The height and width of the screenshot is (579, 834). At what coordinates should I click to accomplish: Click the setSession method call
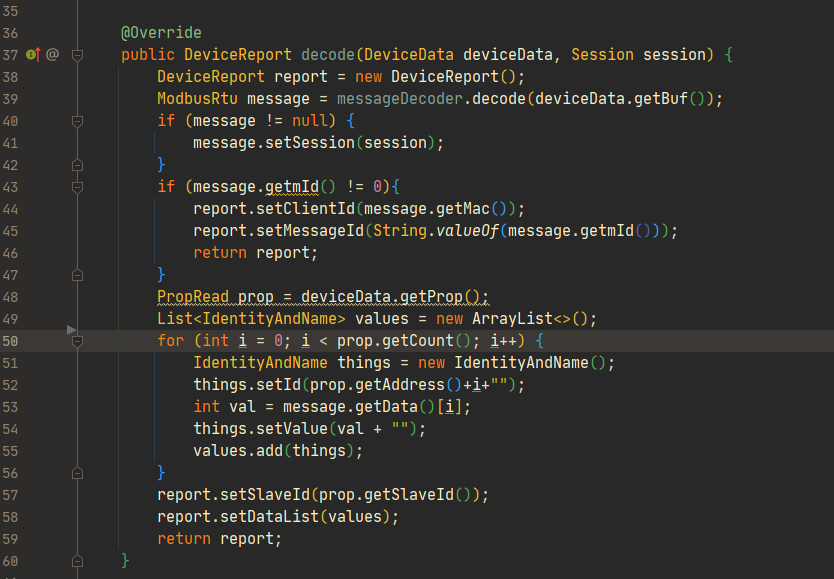click(x=310, y=143)
